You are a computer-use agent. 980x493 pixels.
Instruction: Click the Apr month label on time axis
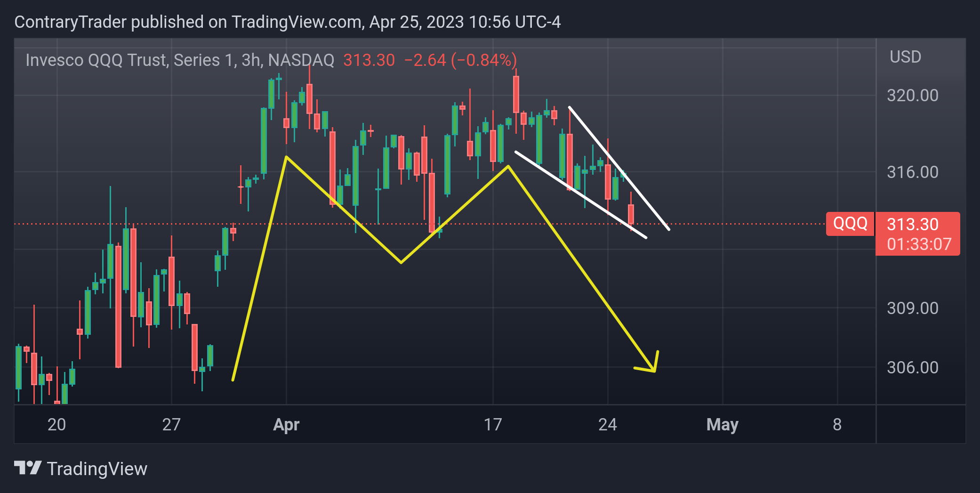tap(286, 425)
